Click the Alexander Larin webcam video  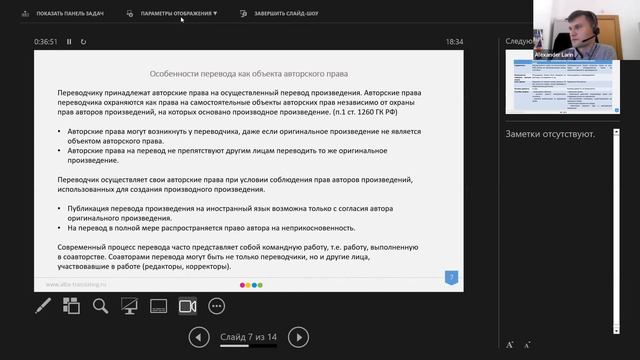(586, 30)
